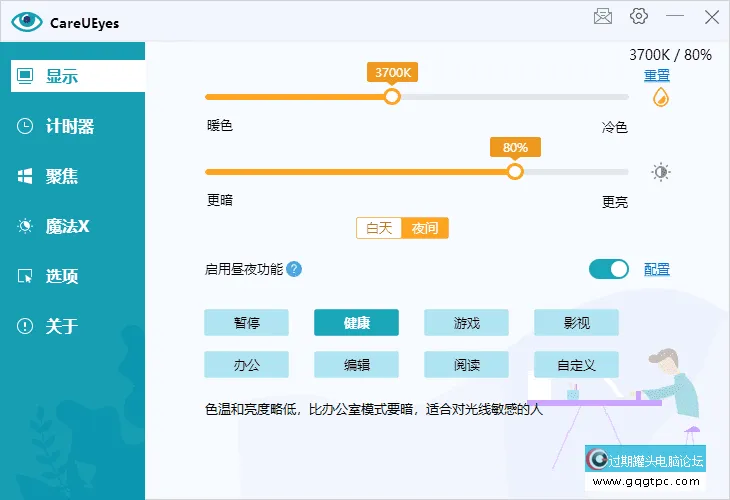
Task: Open the 配置 configure link
Action: (x=657, y=269)
